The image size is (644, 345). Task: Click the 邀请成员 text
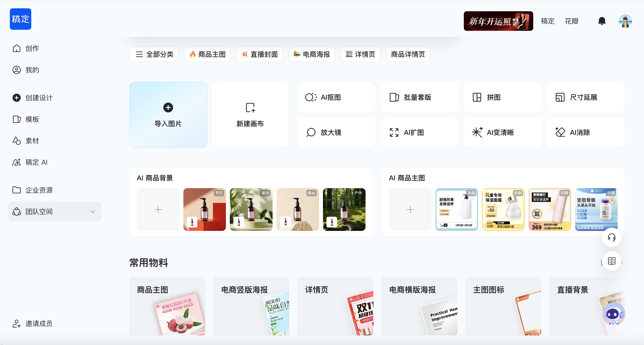pos(39,323)
